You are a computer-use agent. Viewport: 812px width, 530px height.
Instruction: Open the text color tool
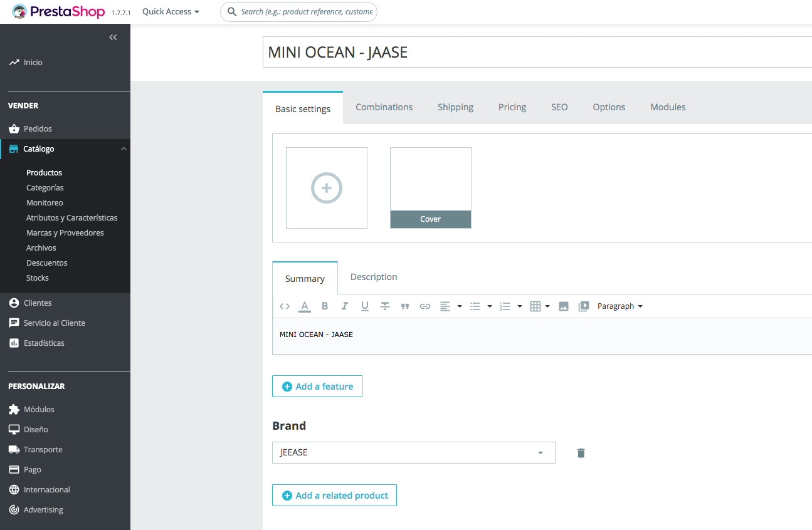[x=305, y=306]
